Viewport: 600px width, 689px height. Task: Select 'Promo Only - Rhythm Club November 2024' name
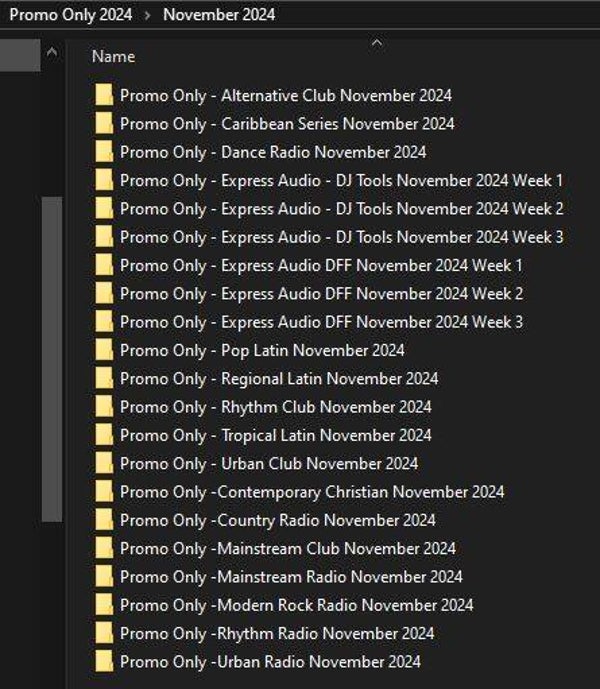tap(276, 407)
